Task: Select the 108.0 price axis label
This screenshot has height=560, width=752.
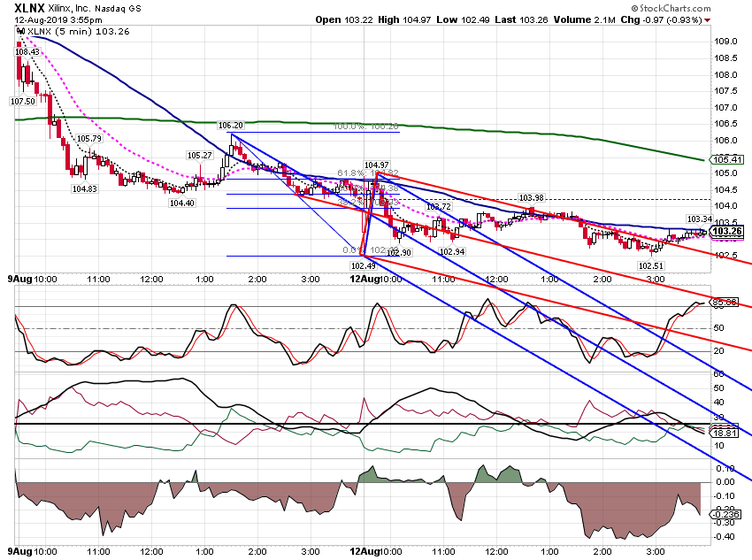Action: 725,75
